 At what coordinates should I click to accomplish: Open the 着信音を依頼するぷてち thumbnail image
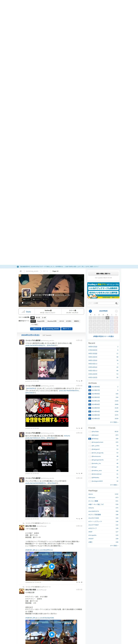[x=47, y=411]
